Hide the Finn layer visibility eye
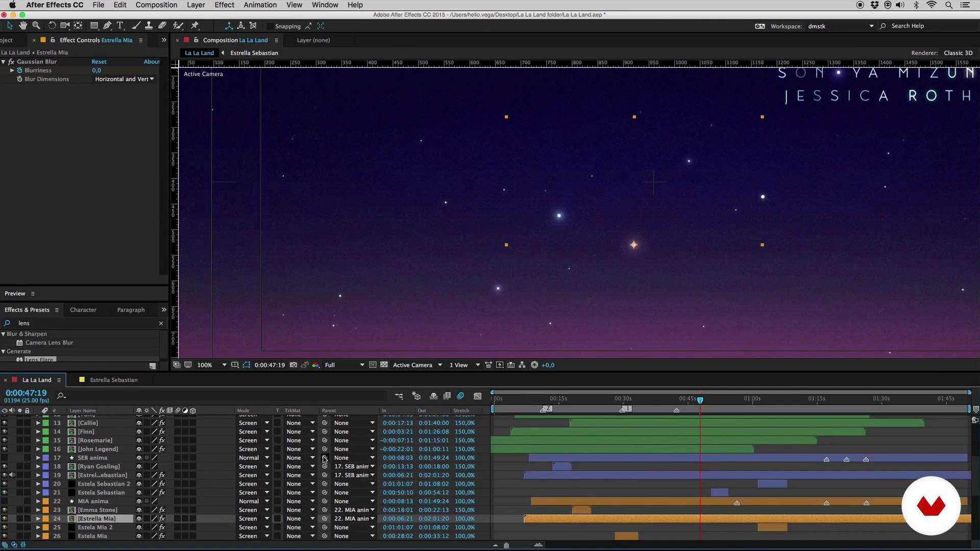 [5, 432]
